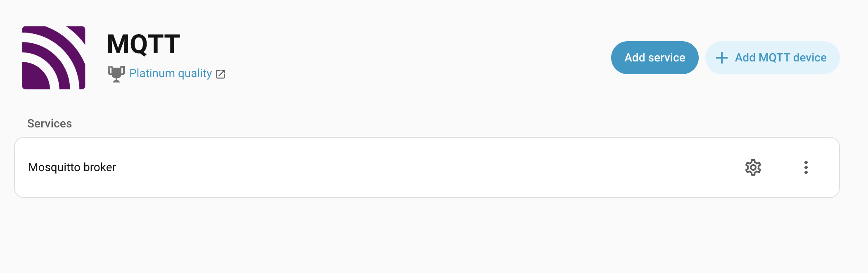This screenshot has height=273, width=868.
Task: Click the word 'broker' in the service row
Action: tap(100, 167)
